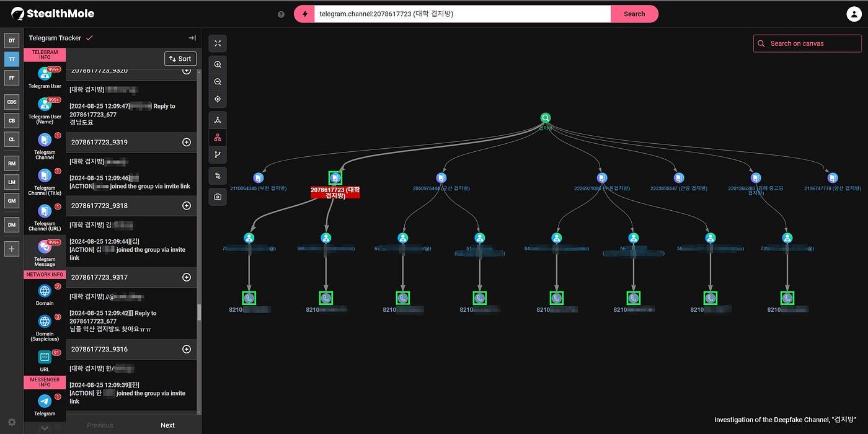Open the GM module
Screen dimensions: 868x434
click(12, 200)
